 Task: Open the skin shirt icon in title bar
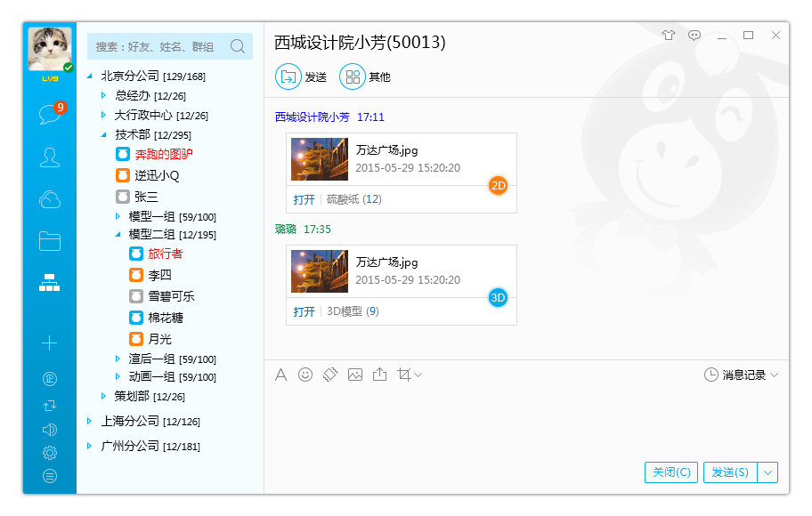[x=669, y=36]
